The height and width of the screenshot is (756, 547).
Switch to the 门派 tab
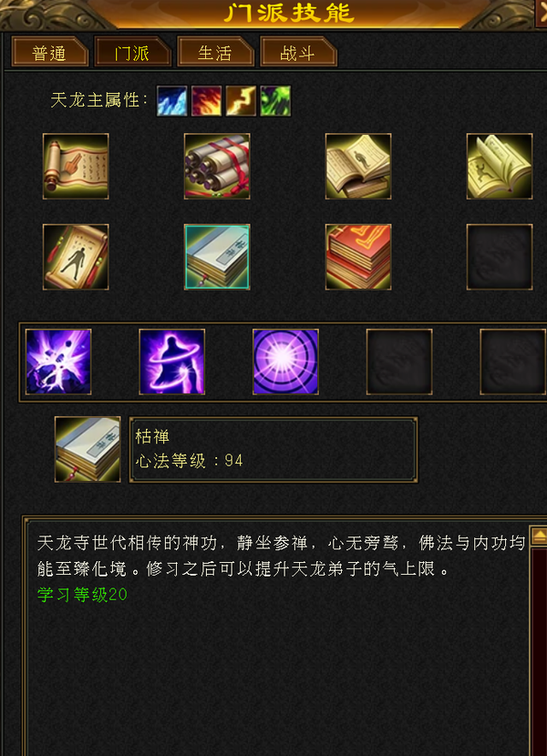(x=133, y=52)
